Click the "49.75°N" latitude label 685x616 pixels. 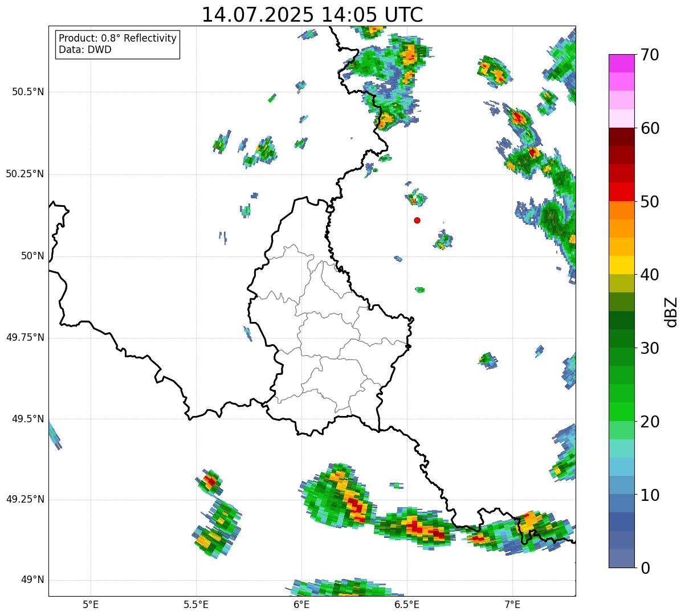click(25, 337)
